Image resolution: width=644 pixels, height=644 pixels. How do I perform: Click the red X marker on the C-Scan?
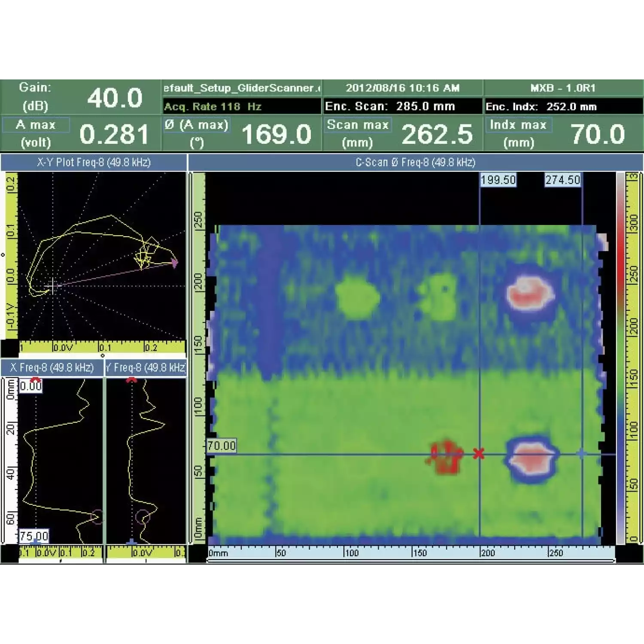(x=479, y=453)
